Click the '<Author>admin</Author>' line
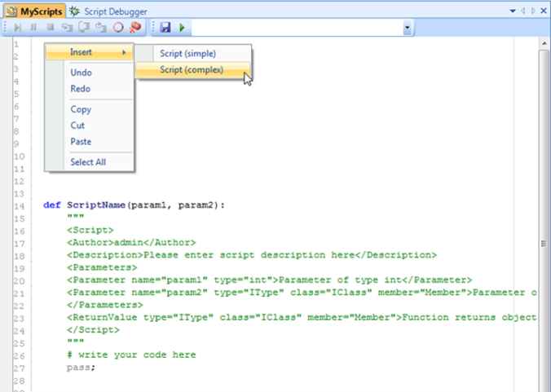This screenshot has width=551, height=392. click(131, 242)
